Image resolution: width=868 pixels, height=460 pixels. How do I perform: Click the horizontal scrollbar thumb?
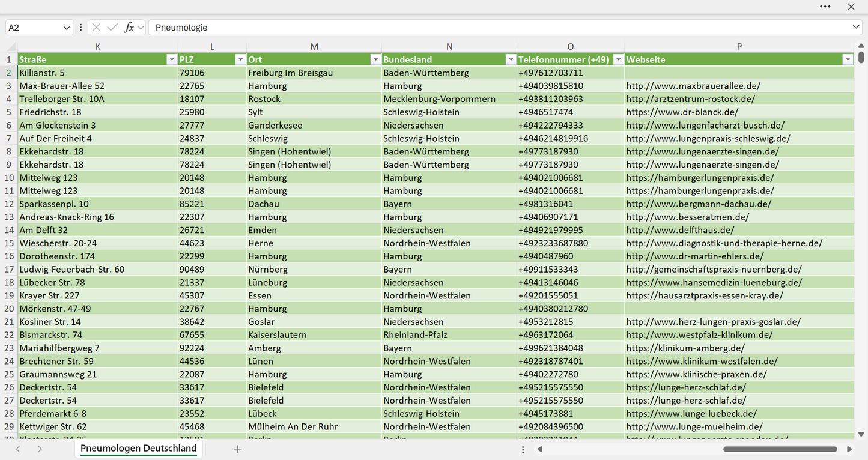point(780,449)
